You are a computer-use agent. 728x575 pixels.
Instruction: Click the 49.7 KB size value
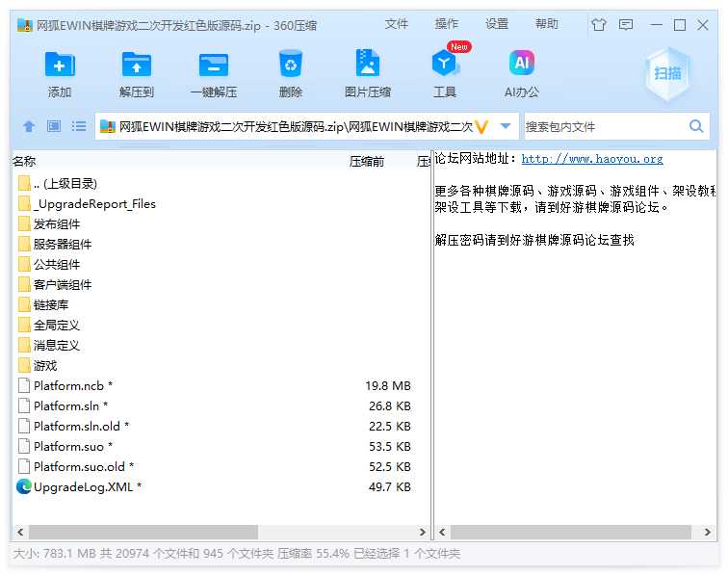point(390,486)
